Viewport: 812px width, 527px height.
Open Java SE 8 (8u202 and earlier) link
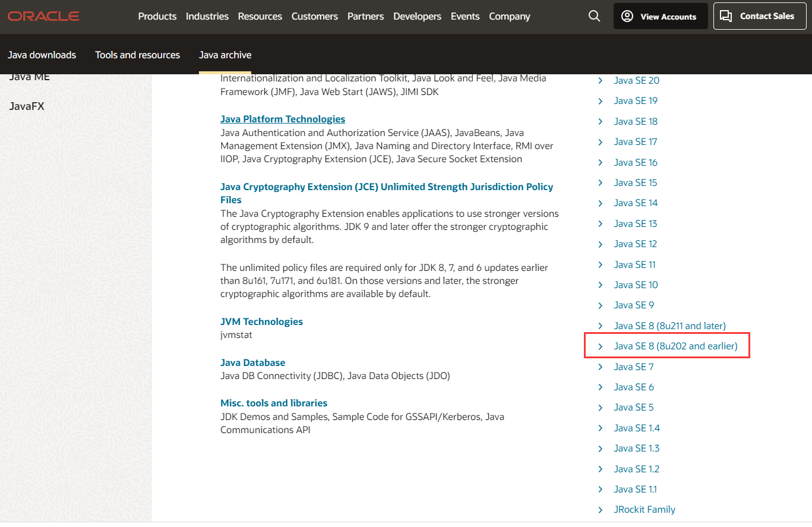[x=675, y=346]
